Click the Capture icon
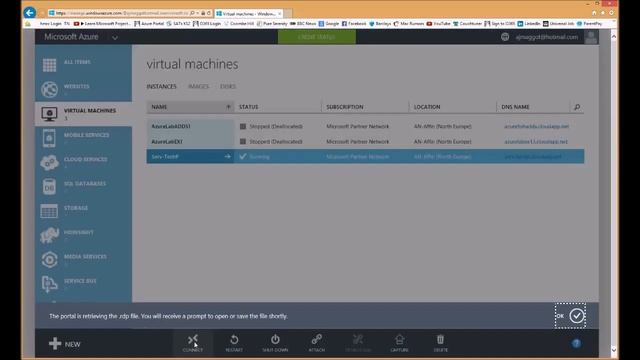 (400, 340)
